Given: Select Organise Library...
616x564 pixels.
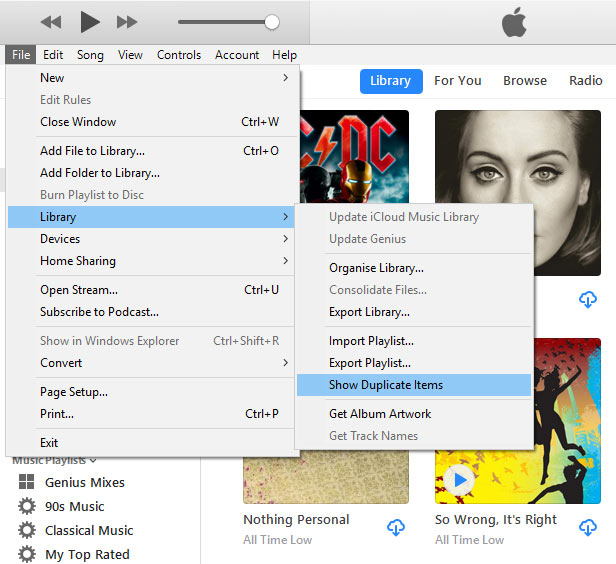Looking at the screenshot, I should point(414,268).
